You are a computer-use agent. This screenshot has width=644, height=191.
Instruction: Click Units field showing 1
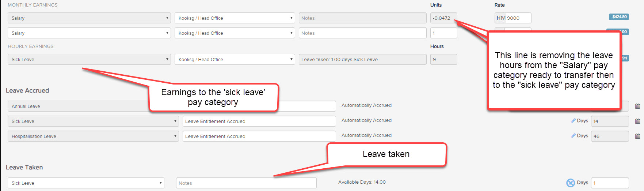443,33
